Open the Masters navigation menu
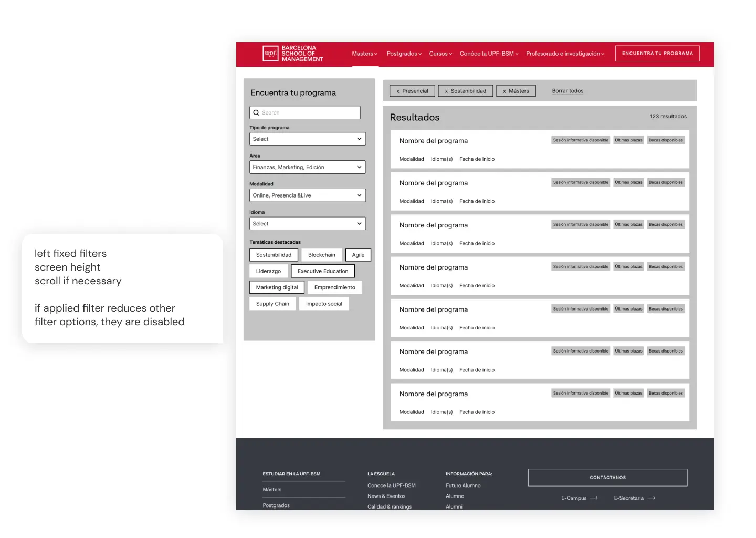Screen dimensions: 756x538 (364, 54)
